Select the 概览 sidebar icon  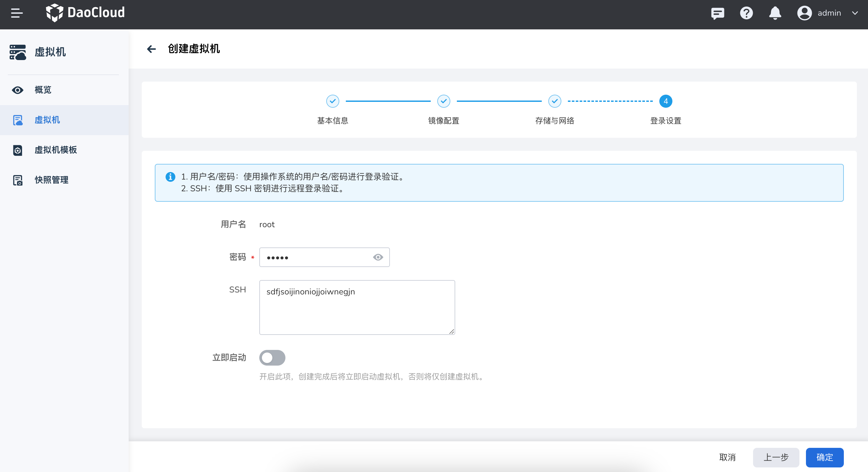[18, 90]
